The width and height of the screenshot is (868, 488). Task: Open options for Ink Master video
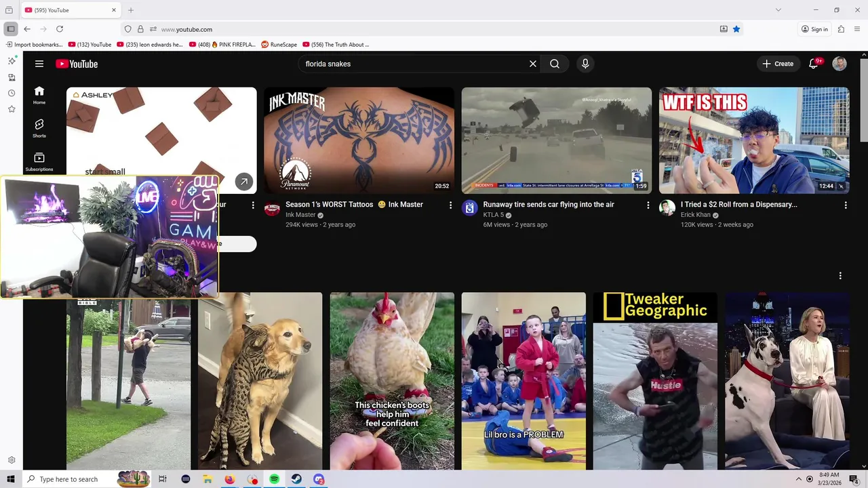tap(450, 205)
